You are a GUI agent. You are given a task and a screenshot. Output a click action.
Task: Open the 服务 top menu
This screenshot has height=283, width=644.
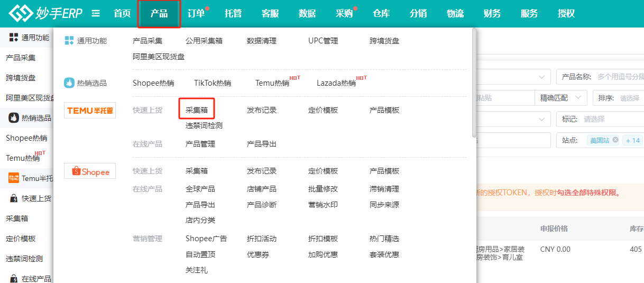pos(529,14)
